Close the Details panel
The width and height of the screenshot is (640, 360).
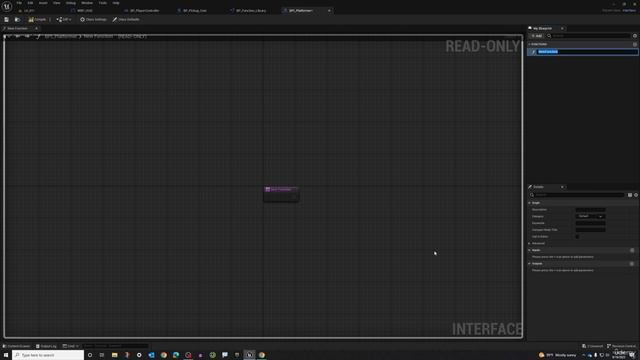[562, 187]
